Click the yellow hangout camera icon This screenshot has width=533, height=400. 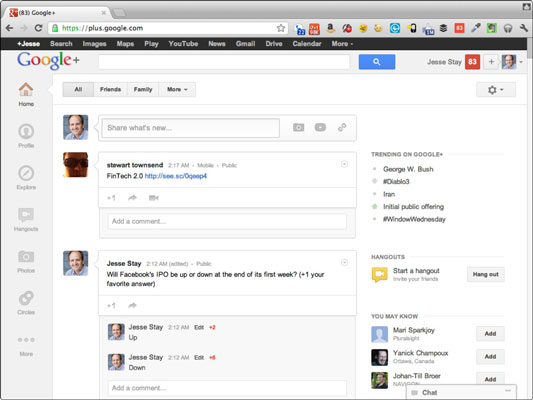tap(380, 275)
